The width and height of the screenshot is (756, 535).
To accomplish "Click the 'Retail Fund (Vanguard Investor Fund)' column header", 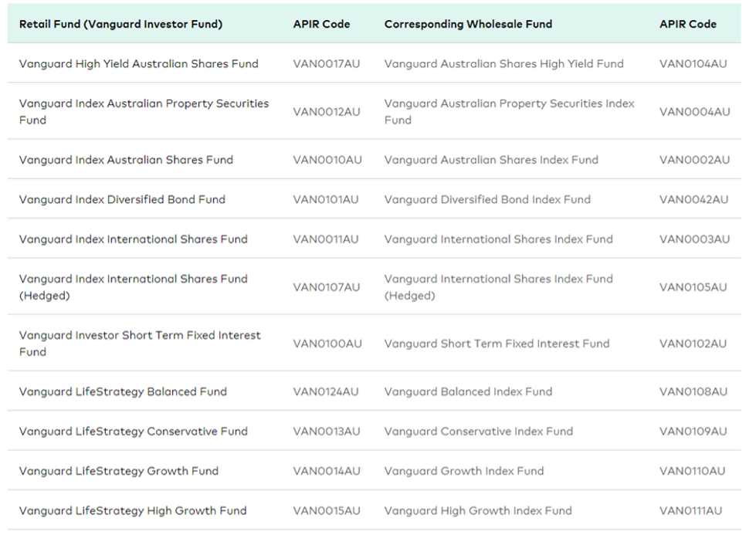I will pyautogui.click(x=120, y=24).
